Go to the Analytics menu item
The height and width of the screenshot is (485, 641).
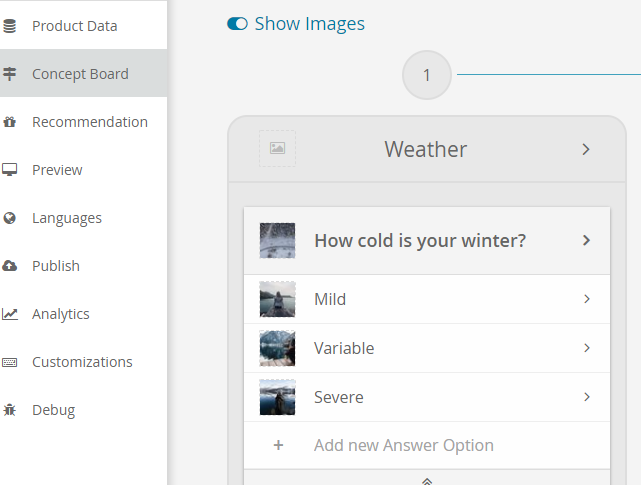point(60,314)
